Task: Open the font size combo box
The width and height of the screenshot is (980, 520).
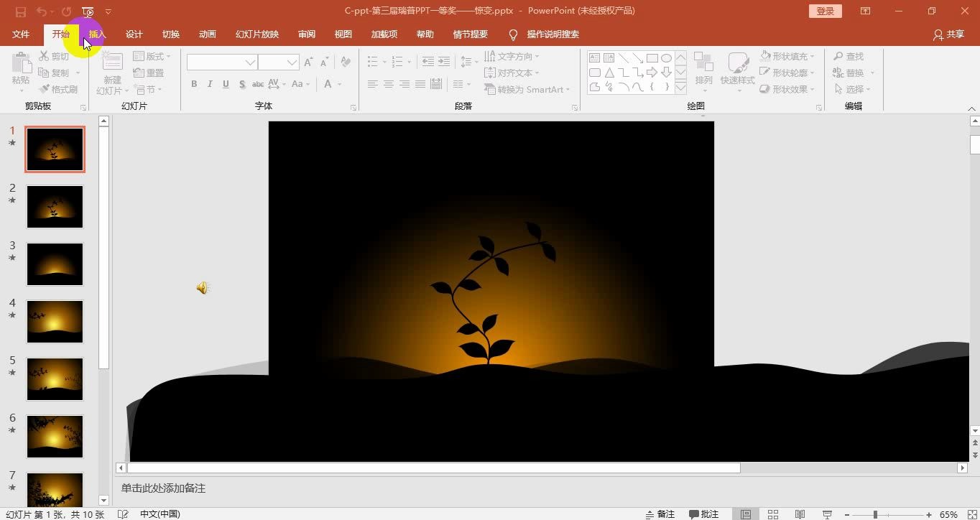Action: [278, 62]
